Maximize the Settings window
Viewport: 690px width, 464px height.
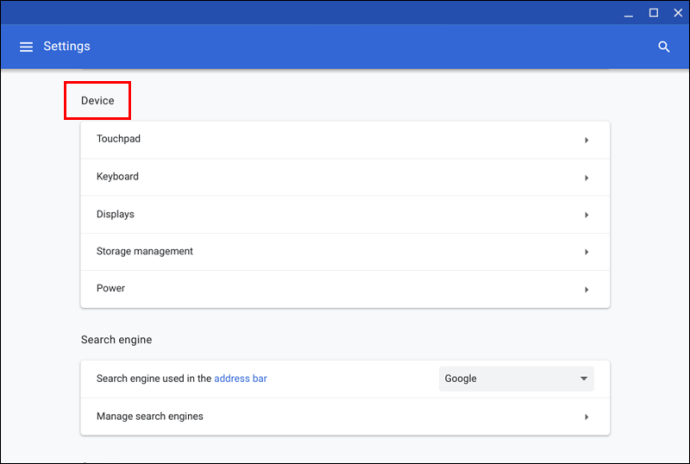[x=653, y=13]
